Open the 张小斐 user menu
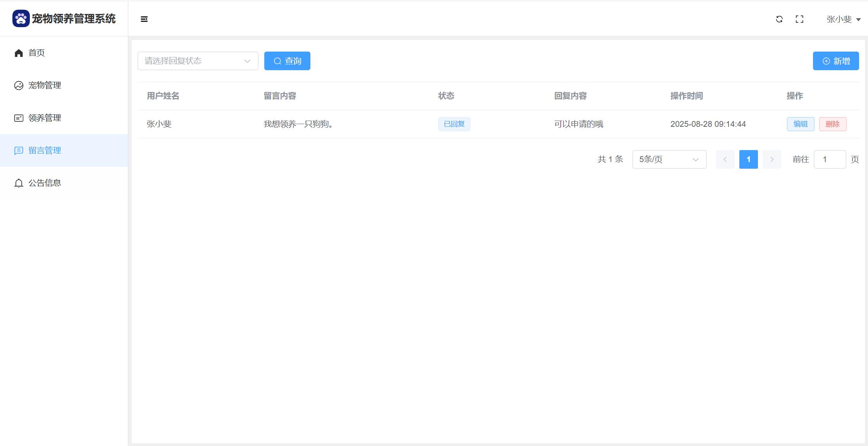 tap(843, 19)
